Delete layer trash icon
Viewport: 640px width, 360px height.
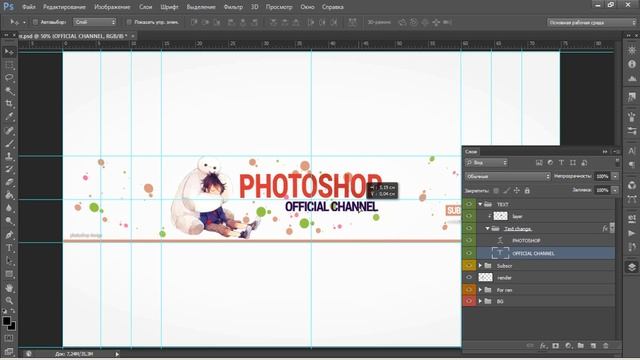[606, 346]
